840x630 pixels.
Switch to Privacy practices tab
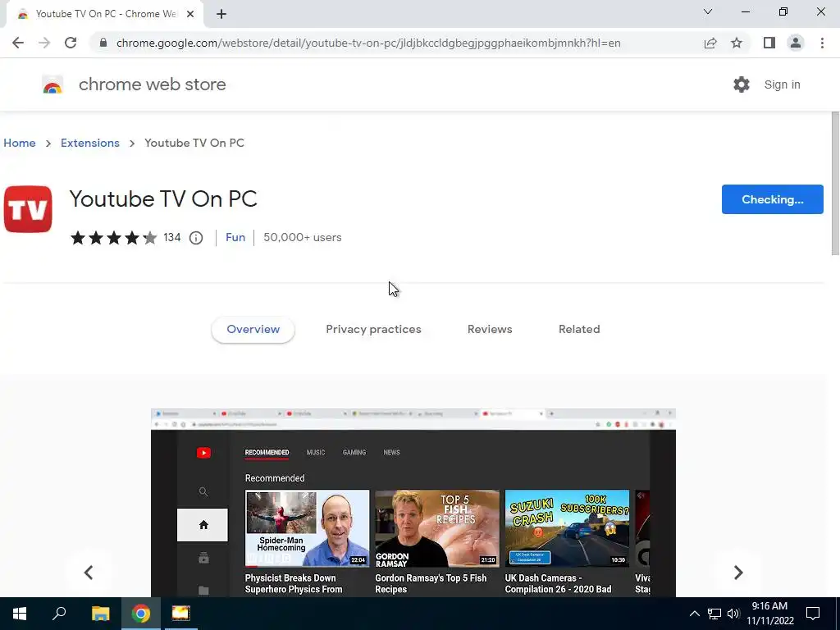tap(373, 329)
